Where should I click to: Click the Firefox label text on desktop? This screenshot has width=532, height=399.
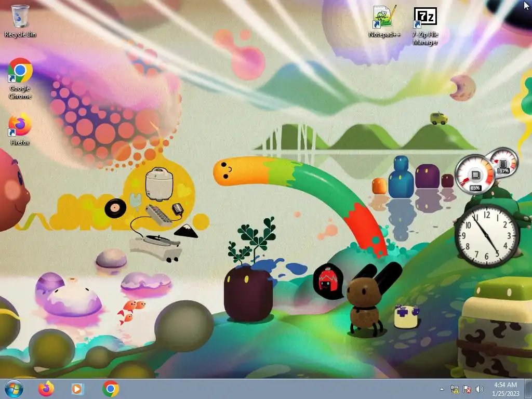pos(20,142)
